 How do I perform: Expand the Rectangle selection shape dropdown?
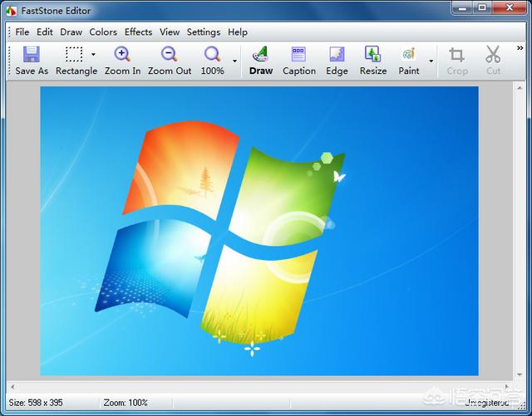[x=93, y=54]
